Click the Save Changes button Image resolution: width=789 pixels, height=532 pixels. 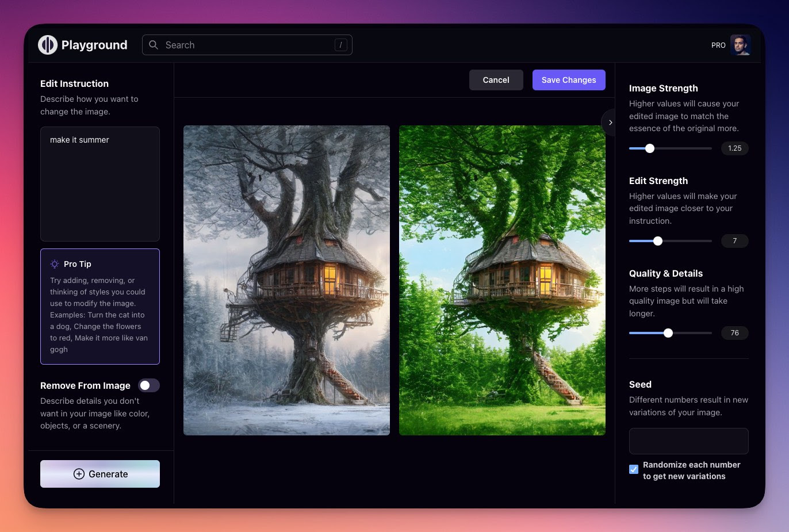click(x=569, y=80)
